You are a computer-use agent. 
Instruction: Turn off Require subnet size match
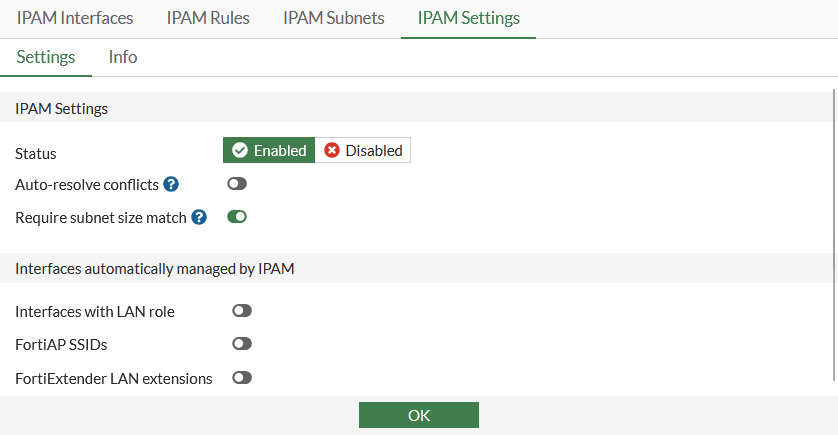click(x=237, y=217)
